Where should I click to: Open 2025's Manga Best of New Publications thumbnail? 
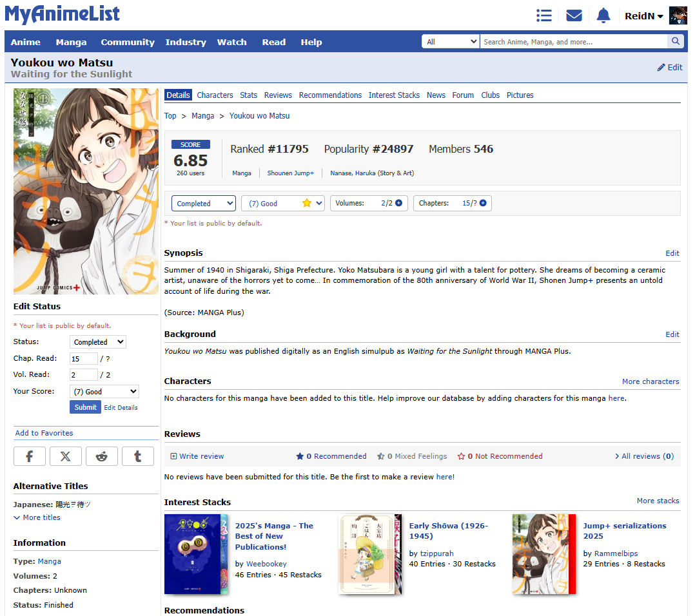point(196,554)
